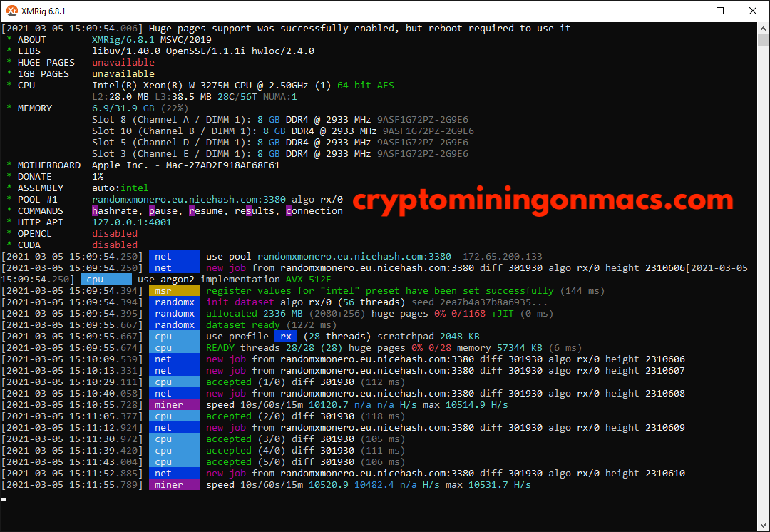The image size is (770, 532).
Task: Click the "resume" command
Action: pyautogui.click(x=206, y=211)
